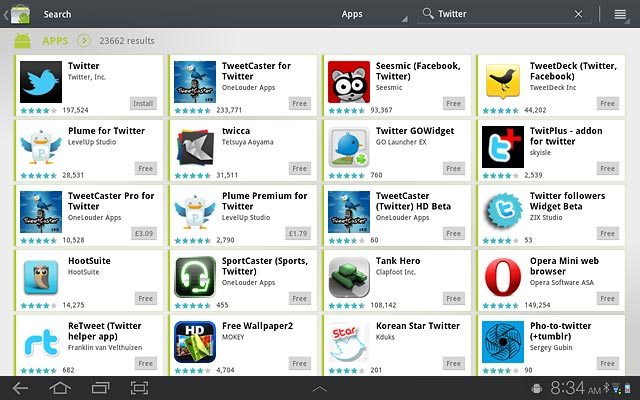
Task: Open the SportCaster headset icon
Action: point(195,277)
